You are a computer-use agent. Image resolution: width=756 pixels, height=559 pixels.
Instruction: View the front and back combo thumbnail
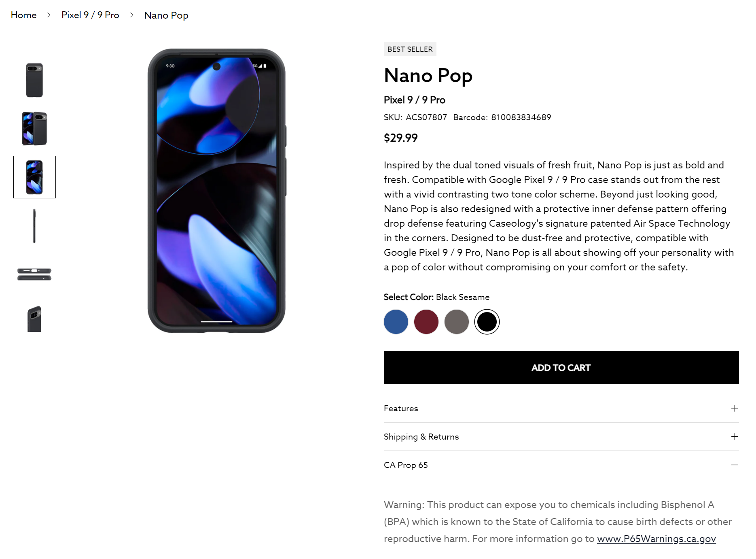[x=34, y=128]
